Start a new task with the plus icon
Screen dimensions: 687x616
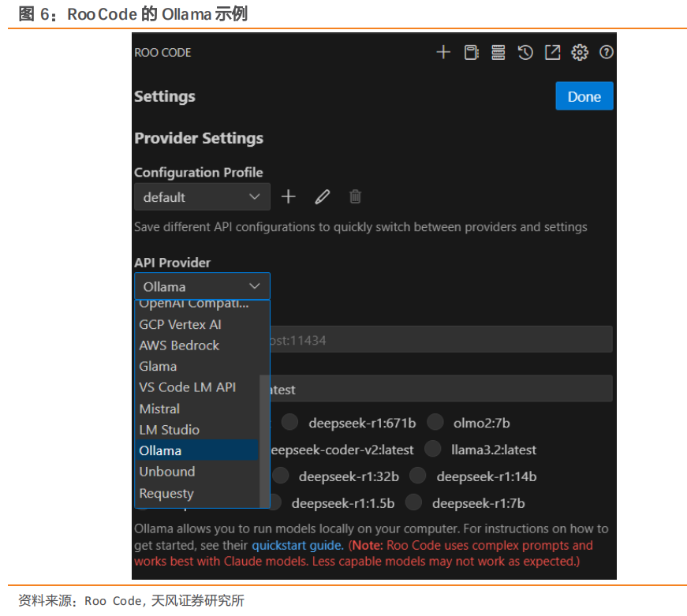443,52
